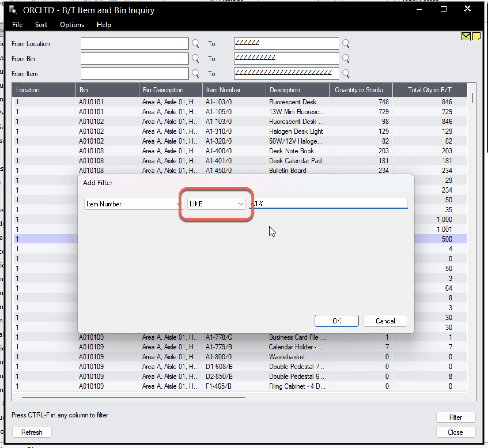Screen dimensions: 488x448
Task: Click the Filter button
Action: point(455,417)
